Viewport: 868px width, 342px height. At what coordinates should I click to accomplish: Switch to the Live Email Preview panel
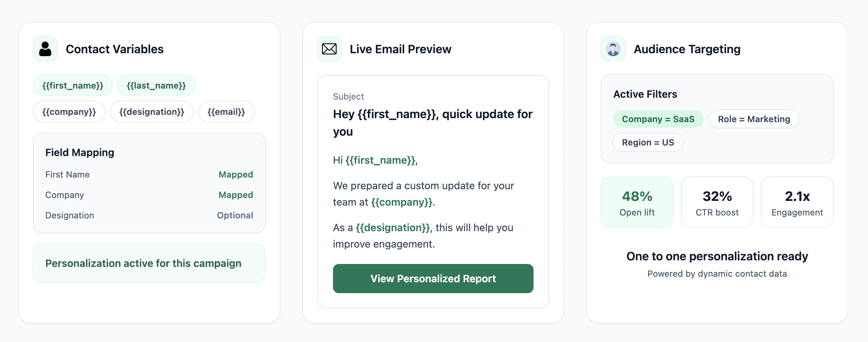(400, 49)
